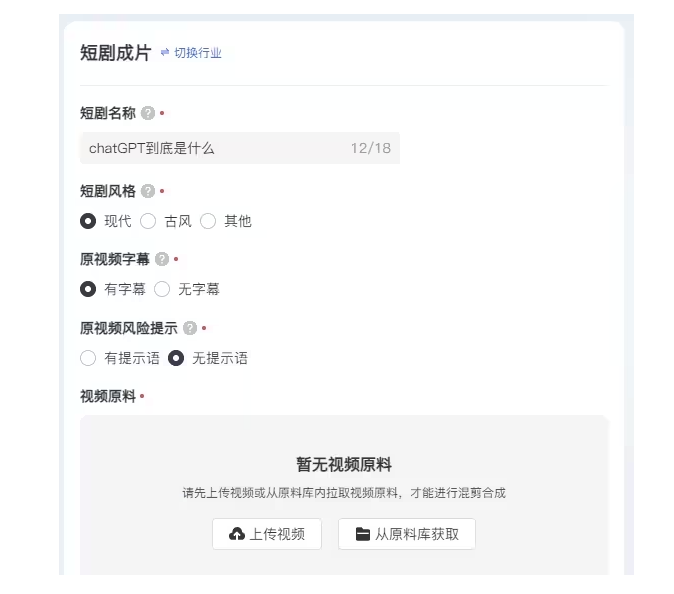Select the 古风 style radio button
674x594 pixels.
[148, 221]
